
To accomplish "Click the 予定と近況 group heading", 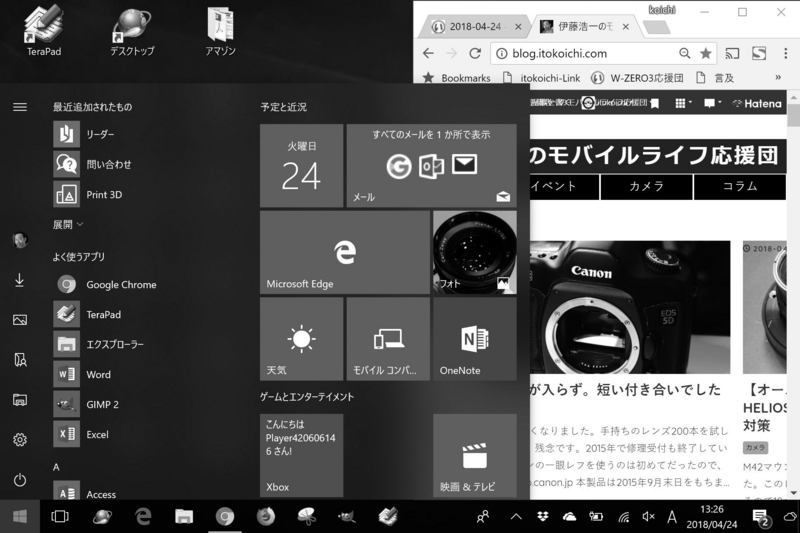I will pos(284,107).
